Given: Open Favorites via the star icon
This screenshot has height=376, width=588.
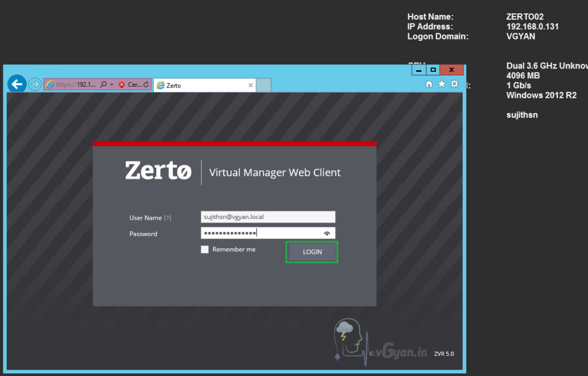Looking at the screenshot, I should [442, 83].
